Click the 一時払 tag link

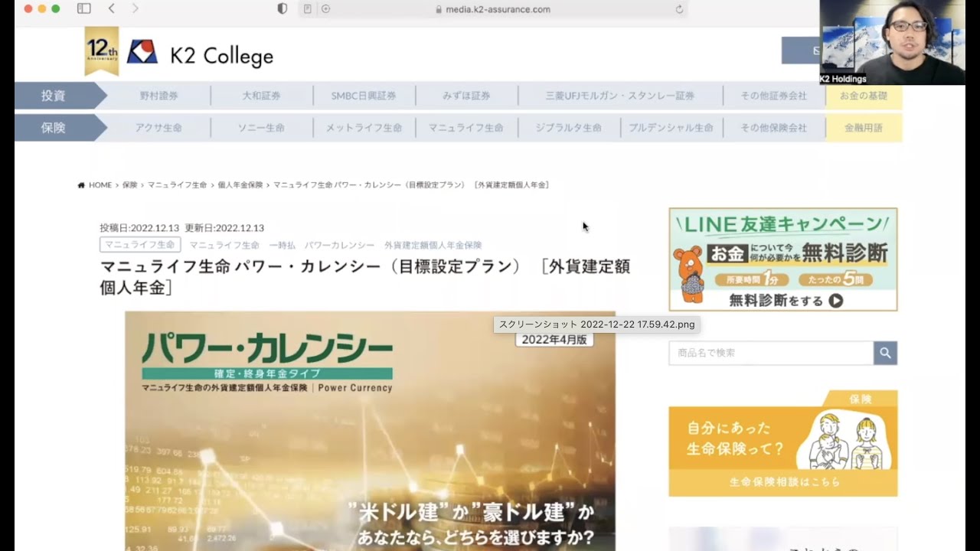point(282,246)
